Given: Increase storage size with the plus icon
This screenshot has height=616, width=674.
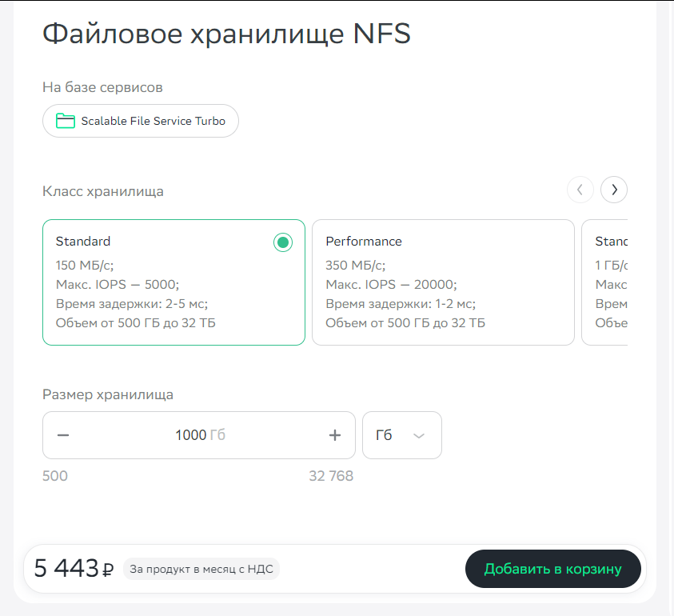Looking at the screenshot, I should point(335,435).
